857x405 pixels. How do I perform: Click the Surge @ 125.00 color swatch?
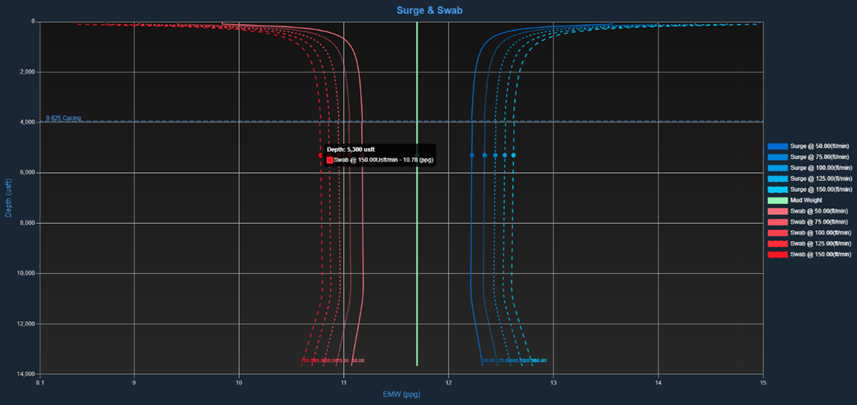tap(777, 179)
